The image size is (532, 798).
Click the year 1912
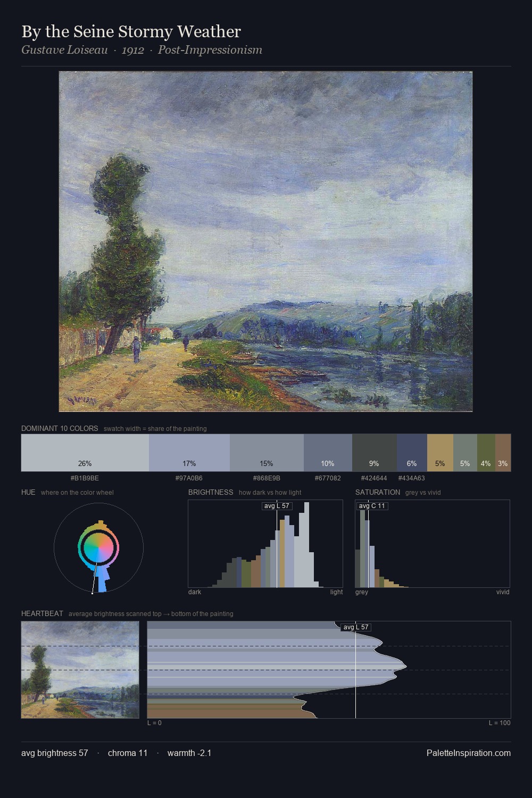pyautogui.click(x=133, y=50)
